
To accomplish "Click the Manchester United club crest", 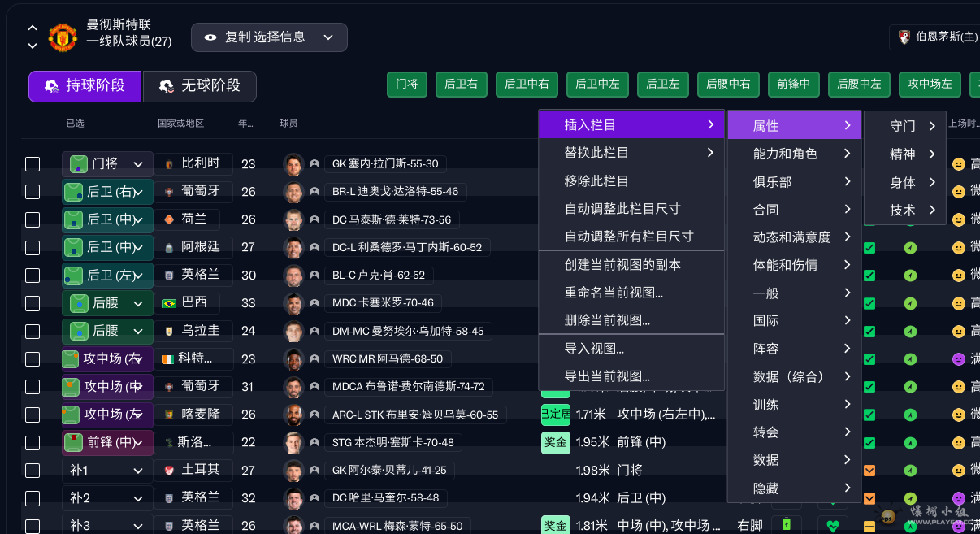I will click(62, 37).
